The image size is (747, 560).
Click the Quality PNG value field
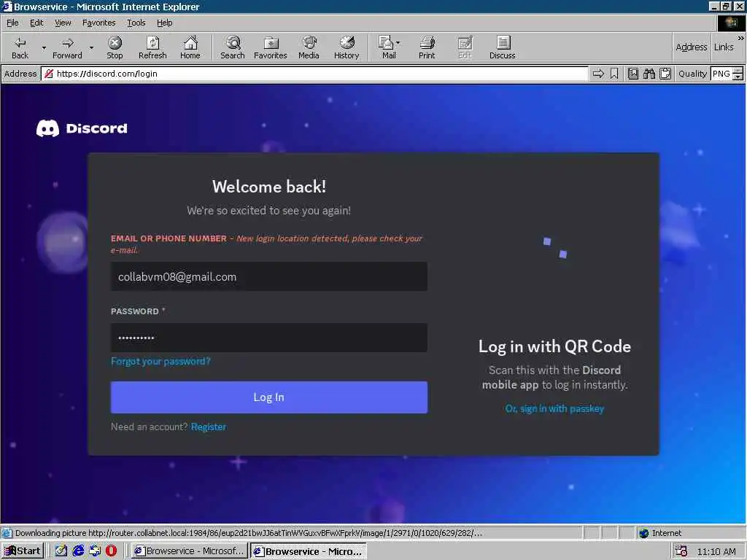tap(721, 74)
